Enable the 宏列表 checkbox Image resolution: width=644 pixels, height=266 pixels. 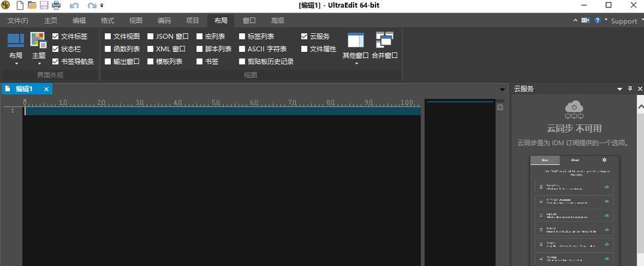pyautogui.click(x=199, y=36)
